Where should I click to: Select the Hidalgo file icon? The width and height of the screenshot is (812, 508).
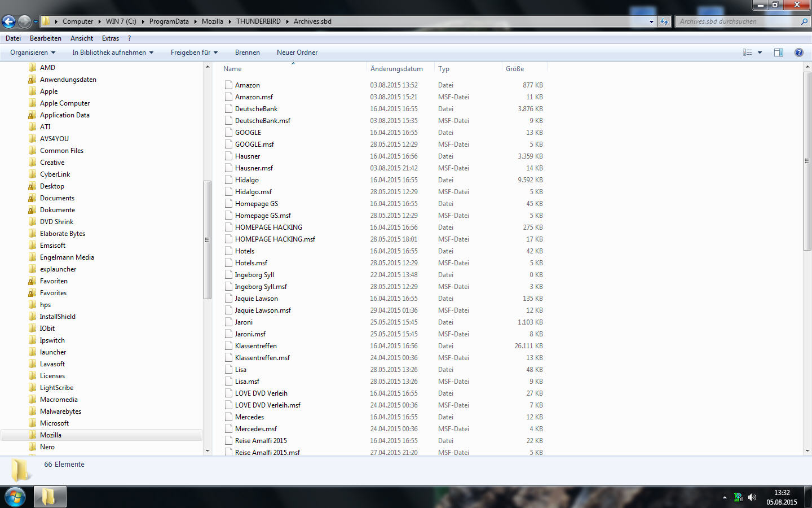tap(228, 179)
